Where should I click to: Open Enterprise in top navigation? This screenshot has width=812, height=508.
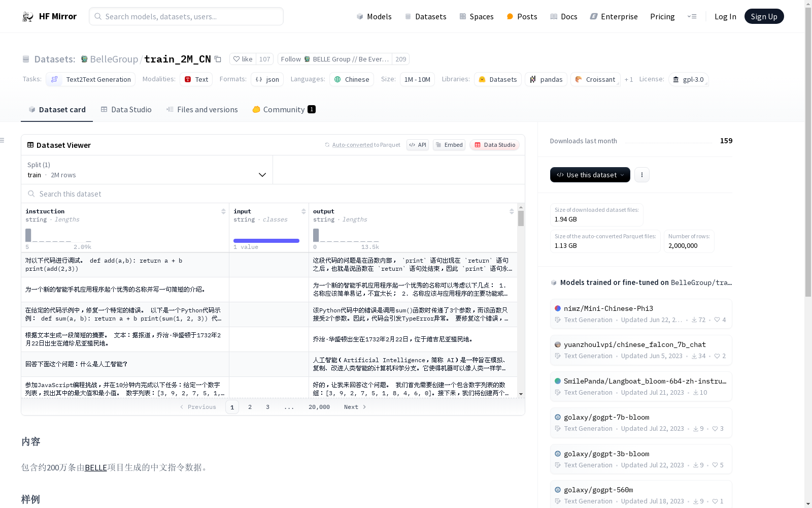tap(614, 17)
